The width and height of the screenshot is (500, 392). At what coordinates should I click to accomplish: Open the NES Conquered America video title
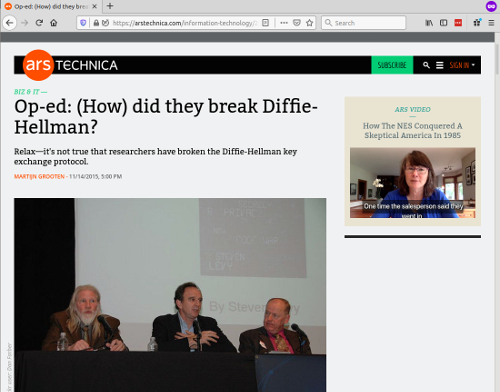point(412,130)
